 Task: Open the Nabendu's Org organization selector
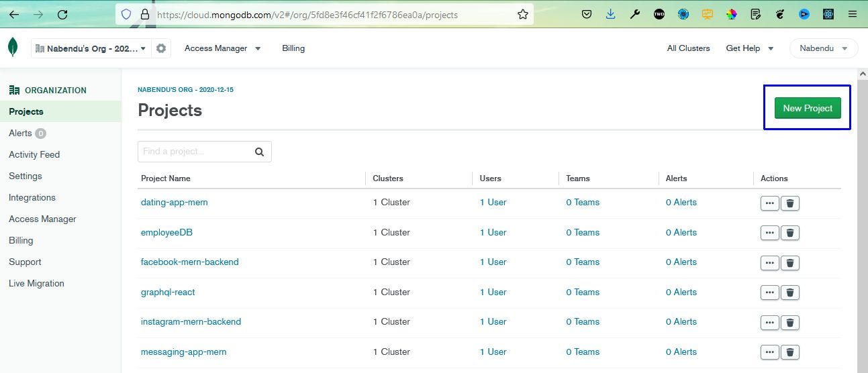point(91,48)
